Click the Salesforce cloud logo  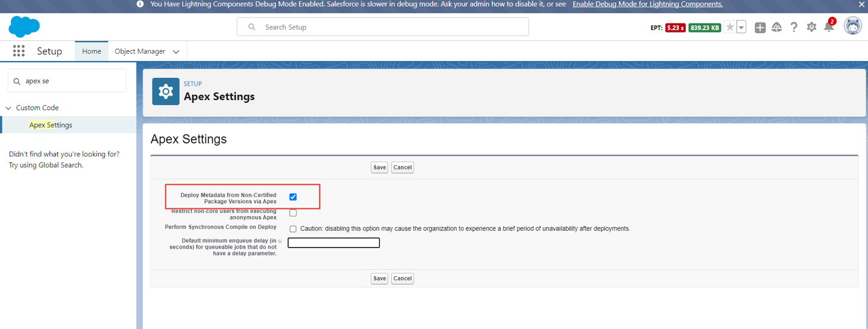click(24, 27)
